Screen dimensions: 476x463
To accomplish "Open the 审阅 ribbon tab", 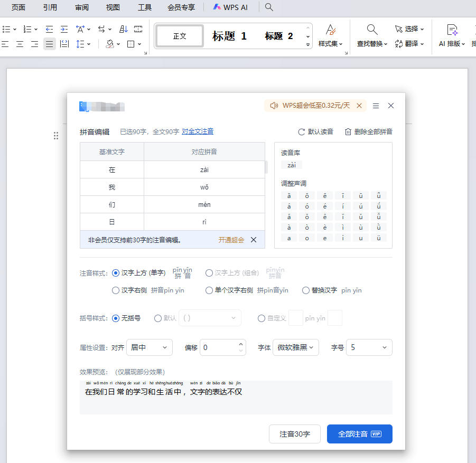I will [82, 7].
